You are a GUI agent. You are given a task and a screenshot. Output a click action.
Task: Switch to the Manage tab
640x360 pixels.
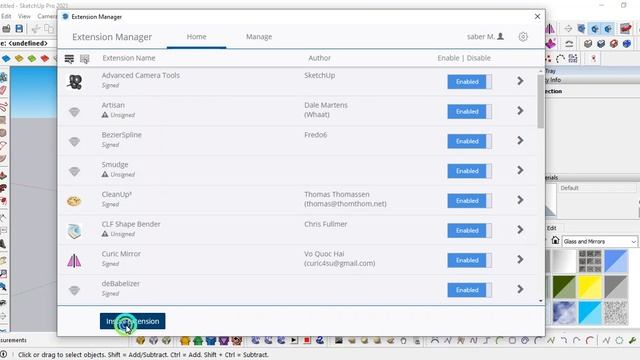(259, 37)
